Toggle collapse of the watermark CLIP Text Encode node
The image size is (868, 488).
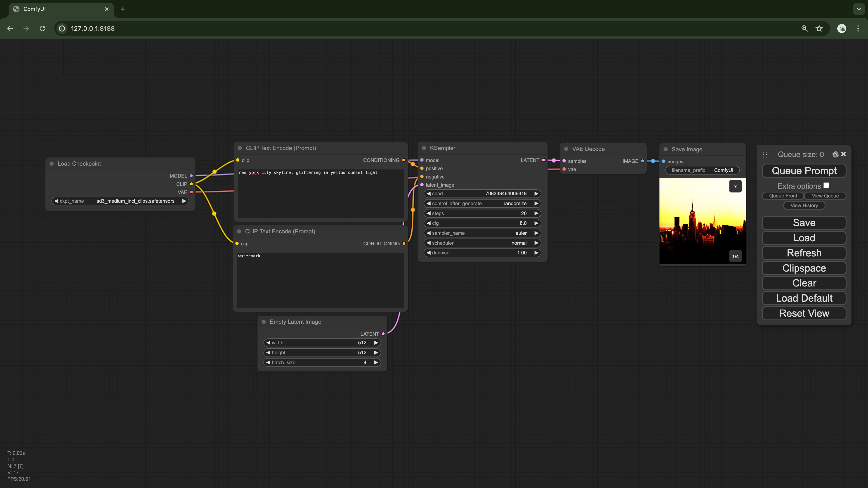239,231
